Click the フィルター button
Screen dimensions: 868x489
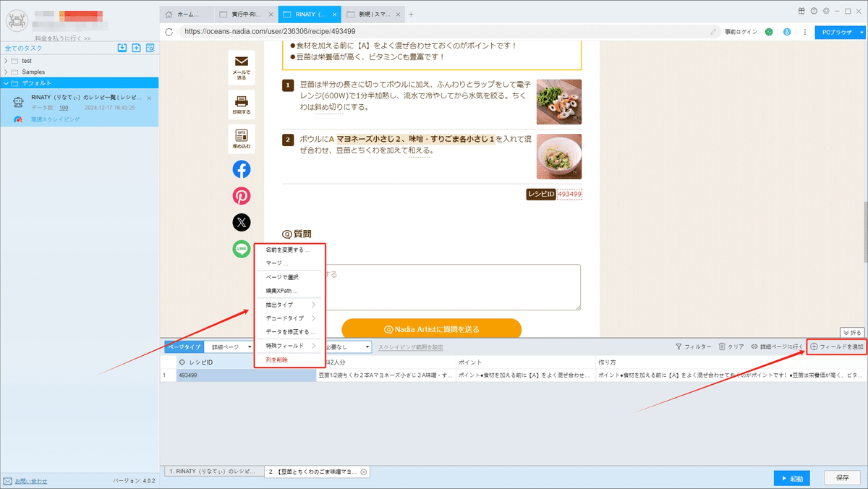[x=693, y=347]
